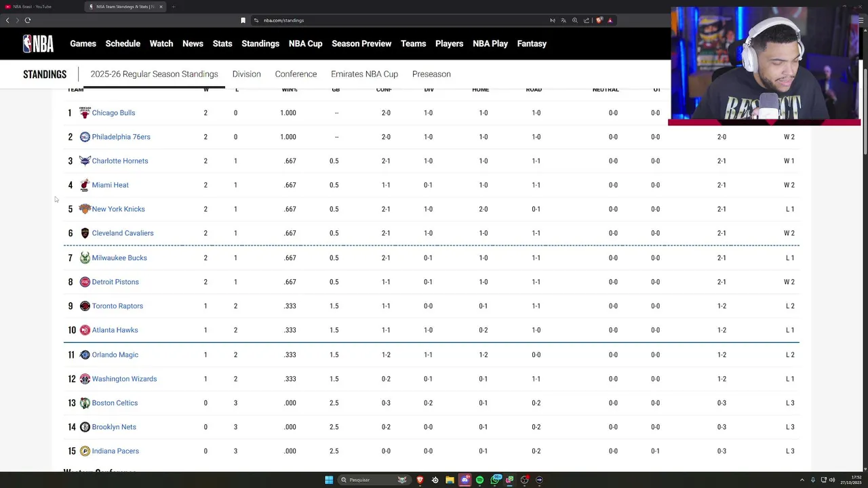Screen dimensions: 868x488
Task: Open Discord from the taskbar
Action: point(465,480)
